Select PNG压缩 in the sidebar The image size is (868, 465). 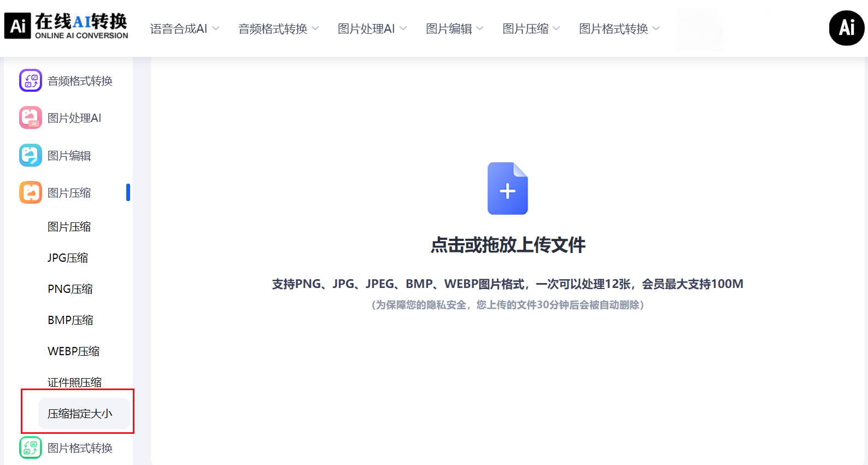click(x=70, y=289)
